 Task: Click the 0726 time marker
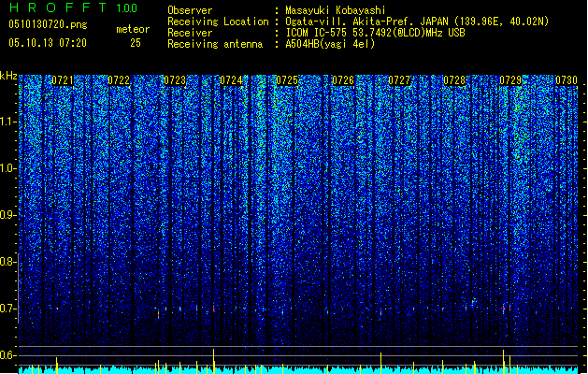coord(343,80)
